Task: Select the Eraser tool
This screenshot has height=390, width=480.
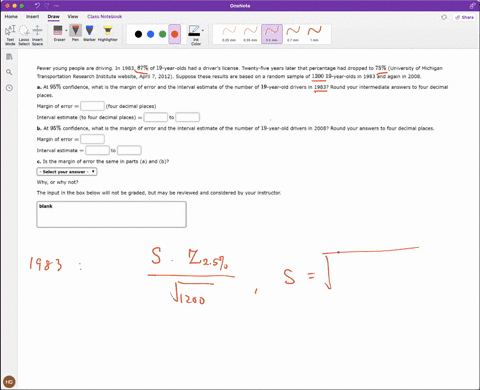Action: (58, 33)
